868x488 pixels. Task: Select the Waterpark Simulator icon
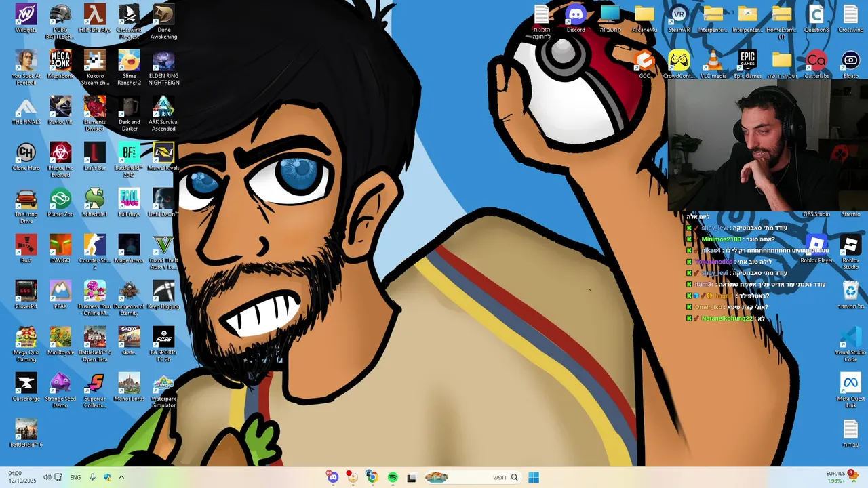point(163,390)
